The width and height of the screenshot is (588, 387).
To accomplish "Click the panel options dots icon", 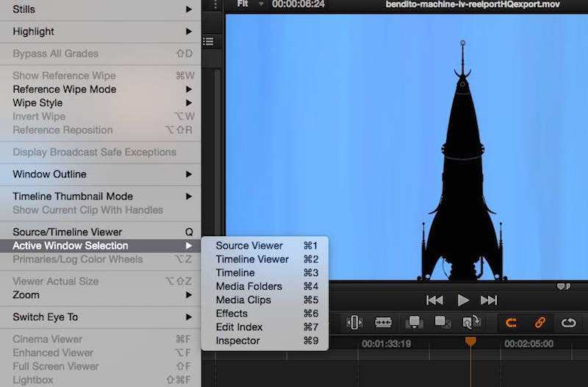I will [x=215, y=4].
